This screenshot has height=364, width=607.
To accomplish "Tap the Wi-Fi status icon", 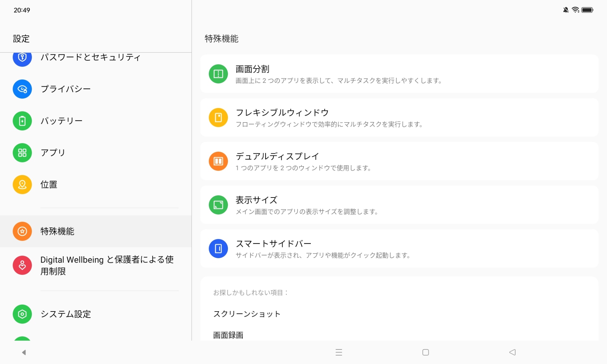I will point(575,10).
